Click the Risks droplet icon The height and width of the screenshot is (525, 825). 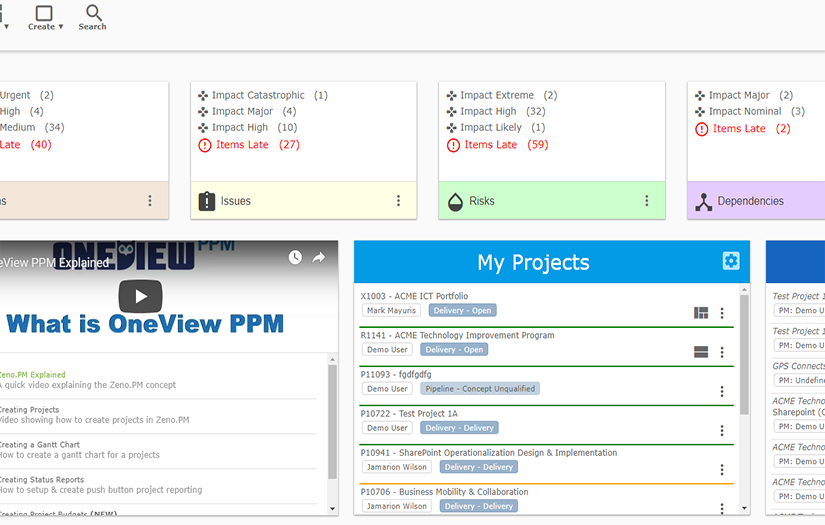(455, 201)
